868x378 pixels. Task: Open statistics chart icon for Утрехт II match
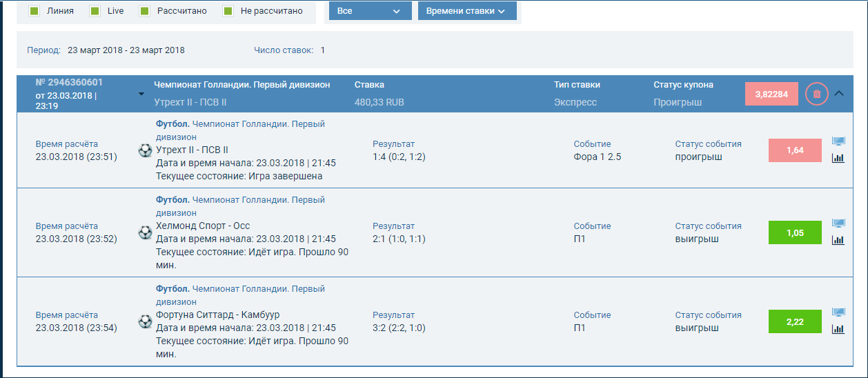[838, 158]
